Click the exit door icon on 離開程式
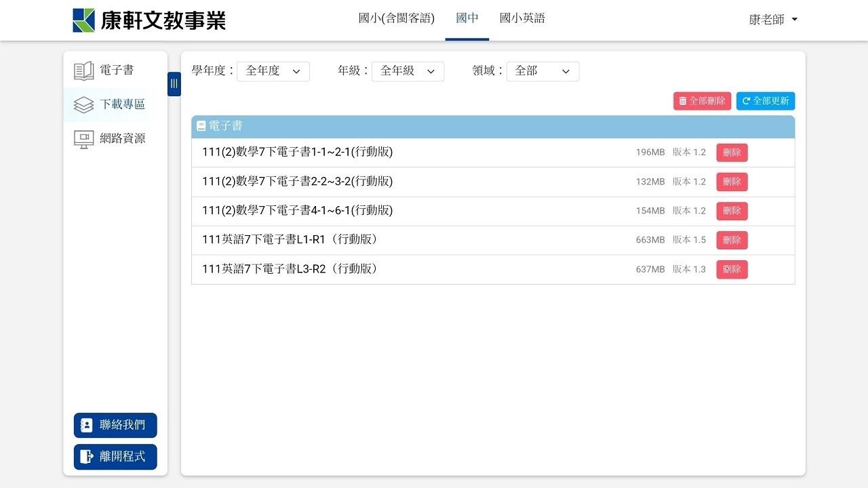The image size is (868, 488). [86, 457]
